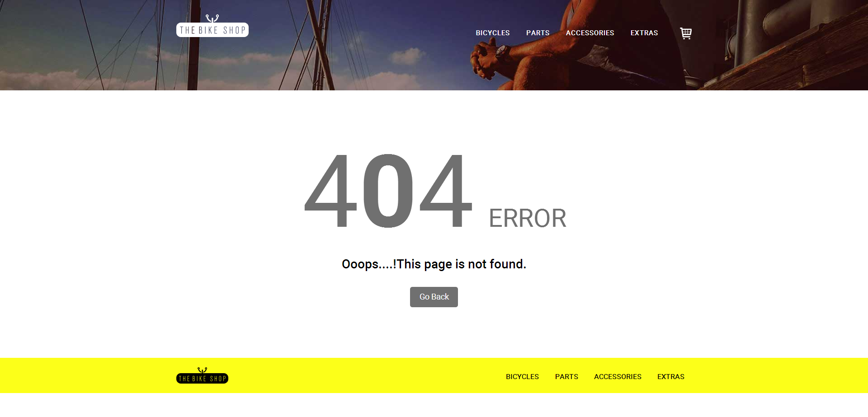
Task: Visit the footer EXTRAS link
Action: (671, 377)
